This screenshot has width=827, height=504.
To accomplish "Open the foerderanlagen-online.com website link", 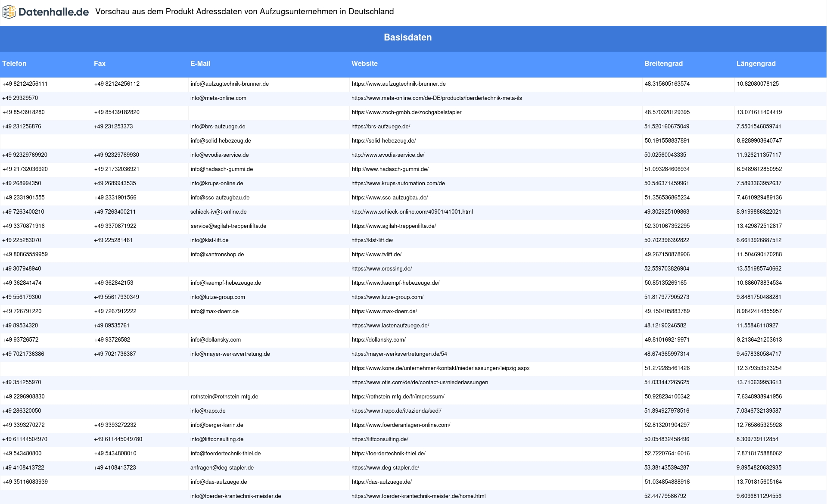I will 401,425.
